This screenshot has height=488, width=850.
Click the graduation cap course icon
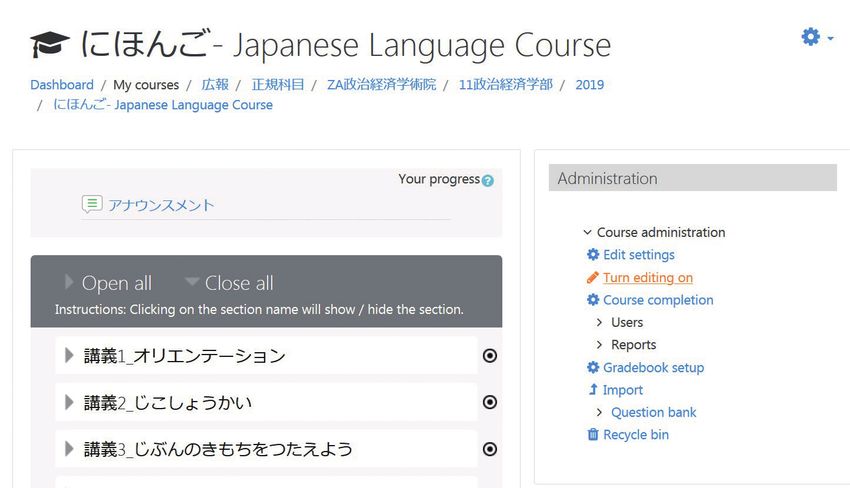49,44
